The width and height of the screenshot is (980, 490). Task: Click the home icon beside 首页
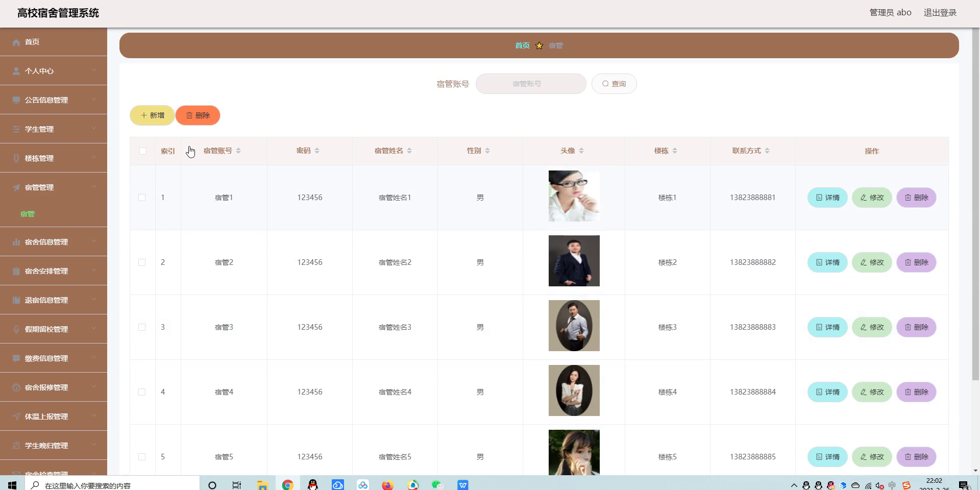click(16, 42)
